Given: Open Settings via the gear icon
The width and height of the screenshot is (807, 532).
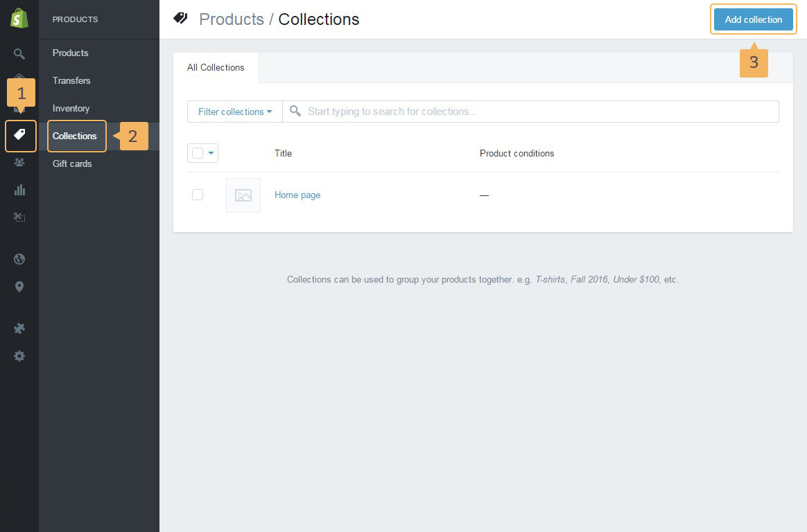Looking at the screenshot, I should pos(19,356).
